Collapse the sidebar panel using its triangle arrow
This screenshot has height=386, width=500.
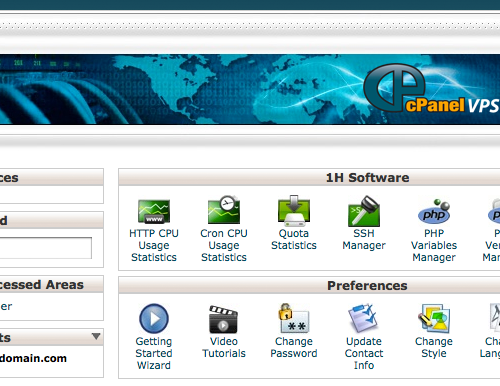coord(96,336)
